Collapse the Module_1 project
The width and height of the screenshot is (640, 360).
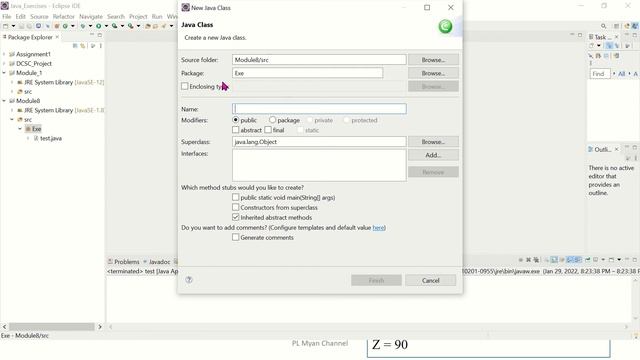point(4,73)
